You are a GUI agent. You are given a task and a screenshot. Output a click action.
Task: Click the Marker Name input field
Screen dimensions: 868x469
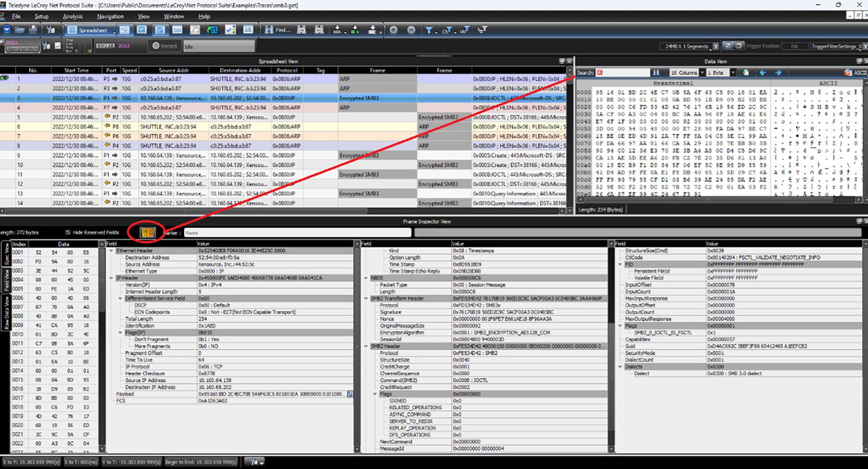tap(297, 232)
